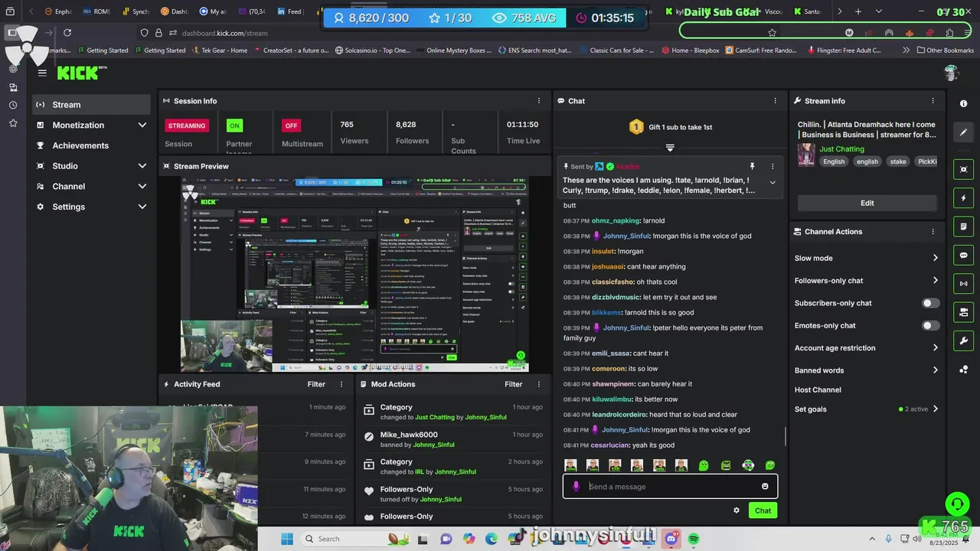Image resolution: width=980 pixels, height=551 pixels.
Task: Open the Session Info three-dot menu
Action: 538,101
